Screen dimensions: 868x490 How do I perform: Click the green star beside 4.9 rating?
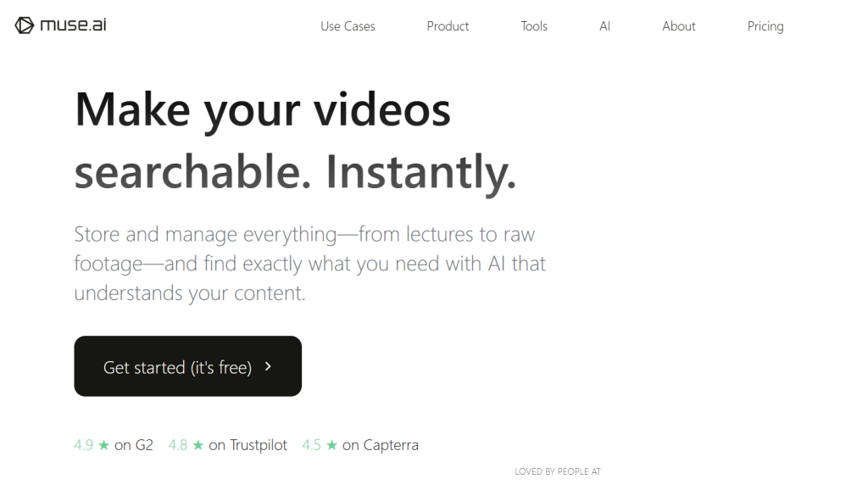pos(103,445)
